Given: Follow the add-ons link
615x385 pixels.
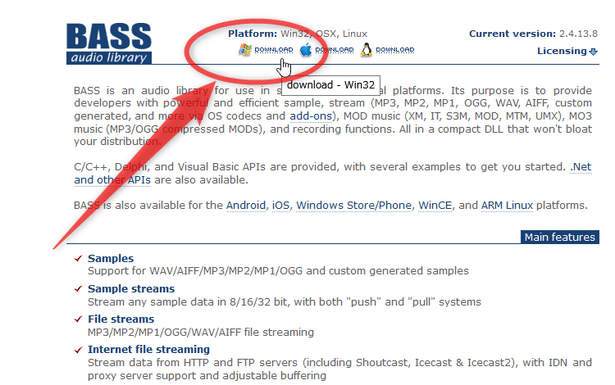Looking at the screenshot, I should click(311, 116).
